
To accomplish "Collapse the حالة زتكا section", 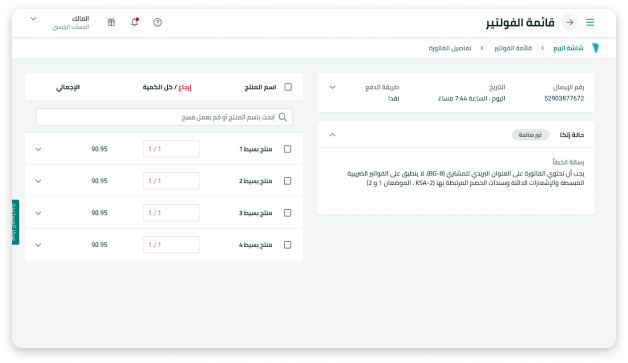I will pos(332,135).
